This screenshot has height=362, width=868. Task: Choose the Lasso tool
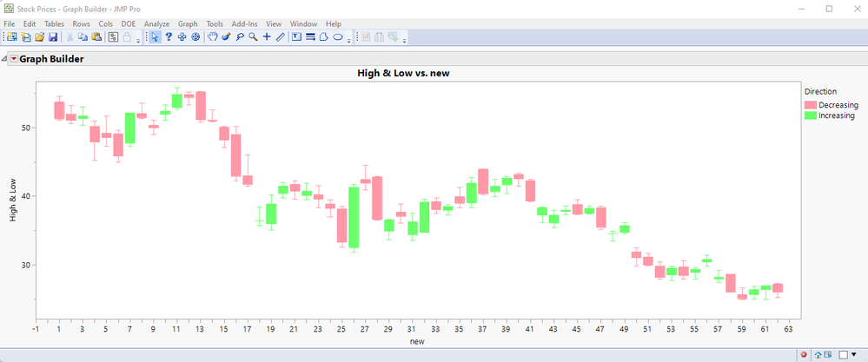240,37
